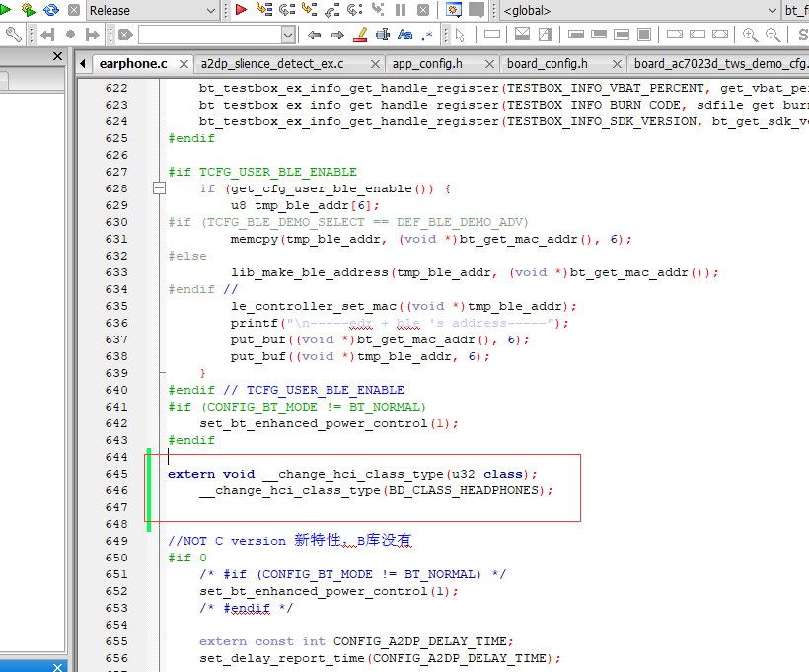Open the search text combo box arrow
Screen dimensions: 809x672
click(x=288, y=36)
